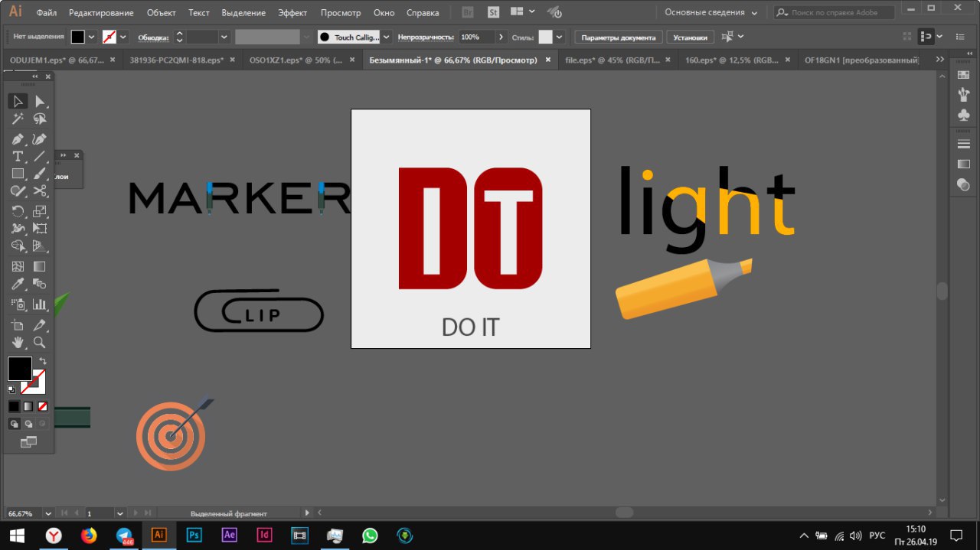Select the Type tool
This screenshot has height=550, width=980.
(x=18, y=156)
